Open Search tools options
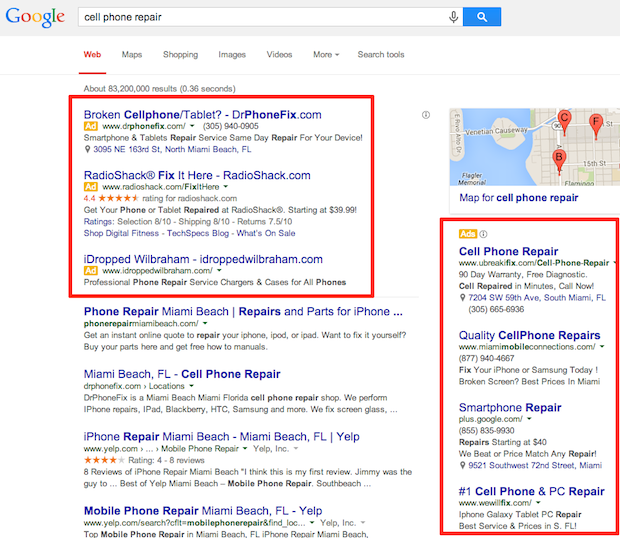Image resolution: width=620 pixels, height=538 pixels. (x=381, y=54)
